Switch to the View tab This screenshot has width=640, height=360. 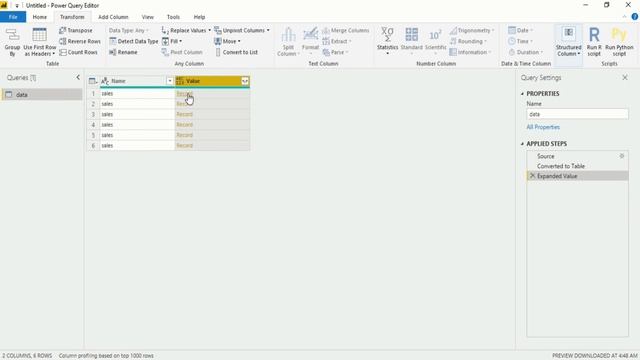(148, 17)
